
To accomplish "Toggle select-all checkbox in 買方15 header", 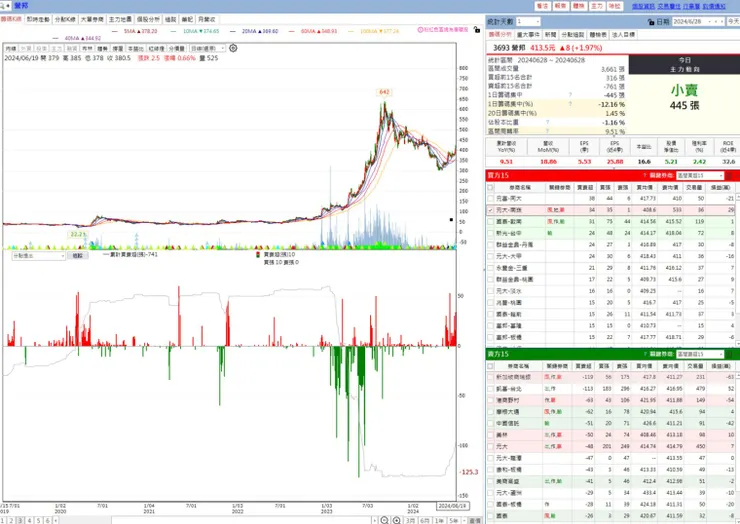I will 490,187.
